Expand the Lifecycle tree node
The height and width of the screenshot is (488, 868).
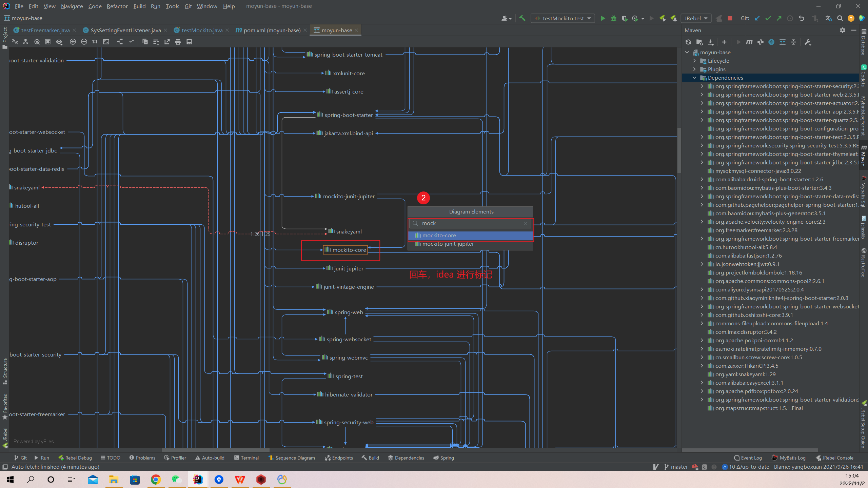(694, 61)
